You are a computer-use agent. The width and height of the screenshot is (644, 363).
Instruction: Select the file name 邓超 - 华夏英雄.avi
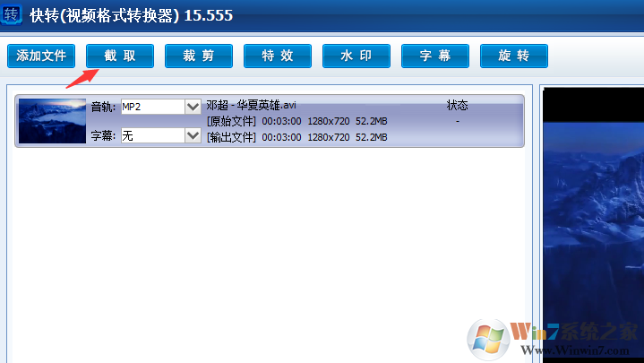[251, 105]
